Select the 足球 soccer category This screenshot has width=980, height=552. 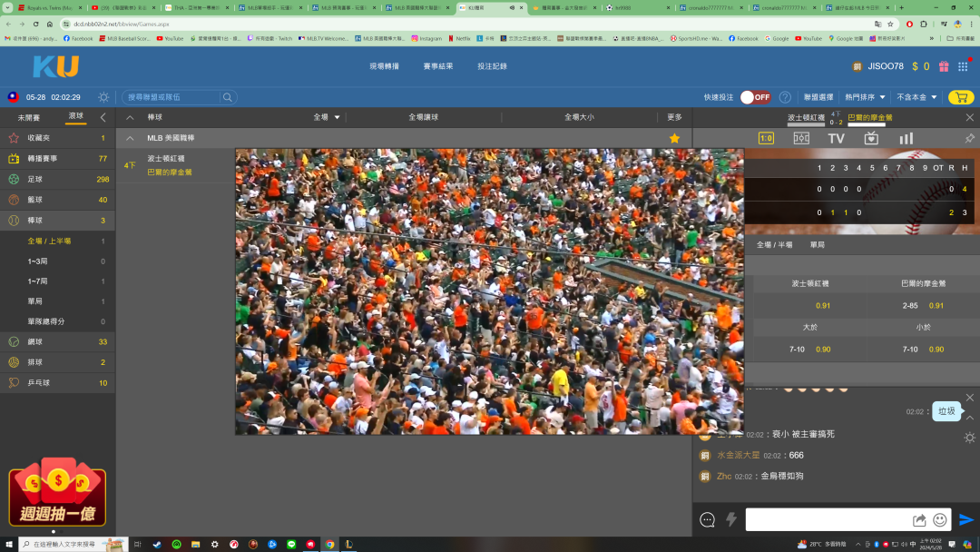(x=57, y=180)
